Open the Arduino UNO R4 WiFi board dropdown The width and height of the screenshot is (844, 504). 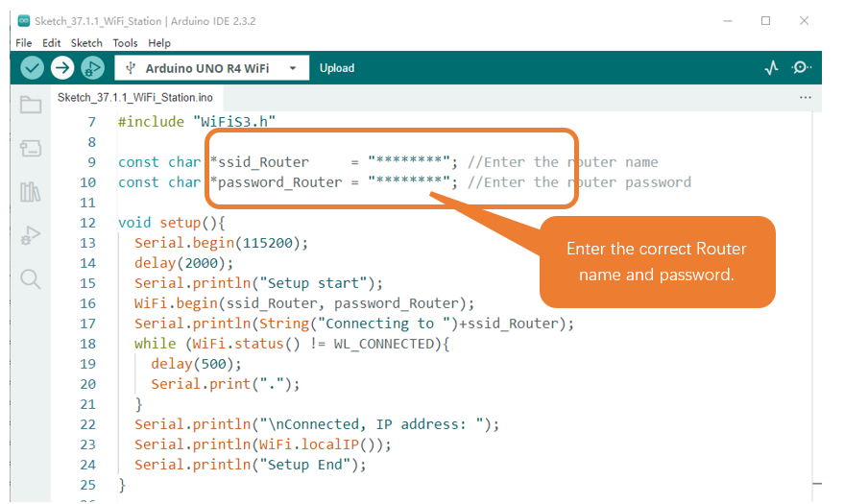click(x=212, y=68)
